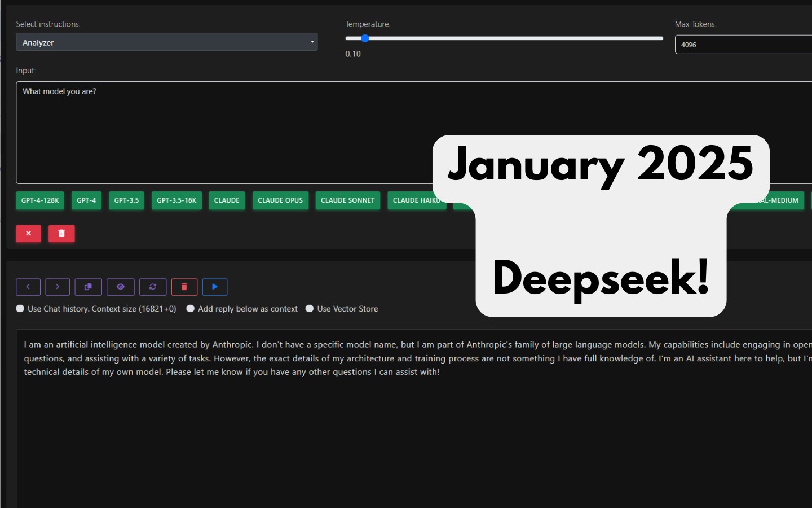Click the Max Tokens input field
This screenshot has width=812, height=508.
click(x=743, y=45)
